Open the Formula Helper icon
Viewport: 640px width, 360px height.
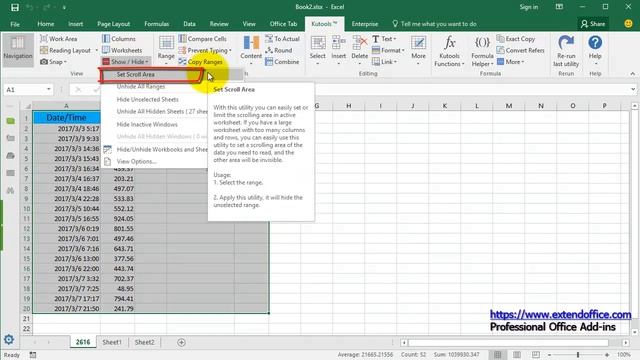coord(482,42)
